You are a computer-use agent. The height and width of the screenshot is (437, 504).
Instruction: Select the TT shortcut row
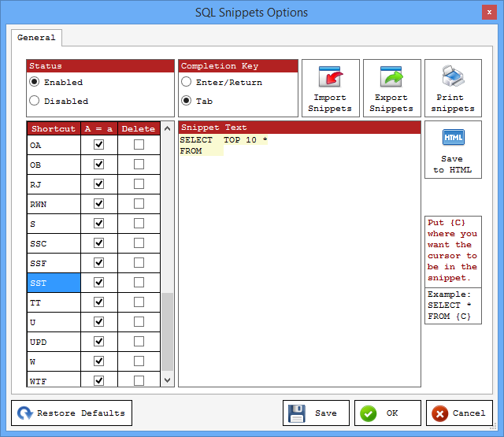[x=54, y=302]
